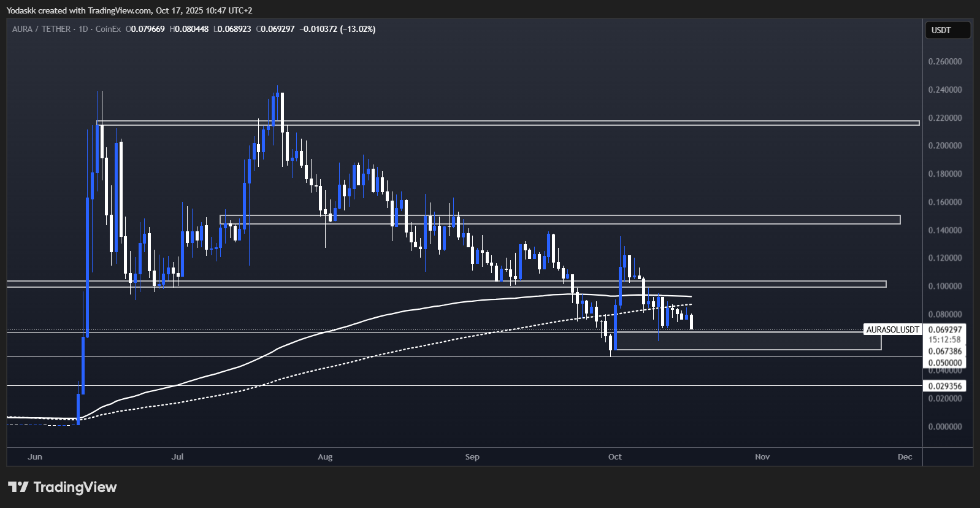
Task: Select the 0.029356 horizontal line price label
Action: 944,386
